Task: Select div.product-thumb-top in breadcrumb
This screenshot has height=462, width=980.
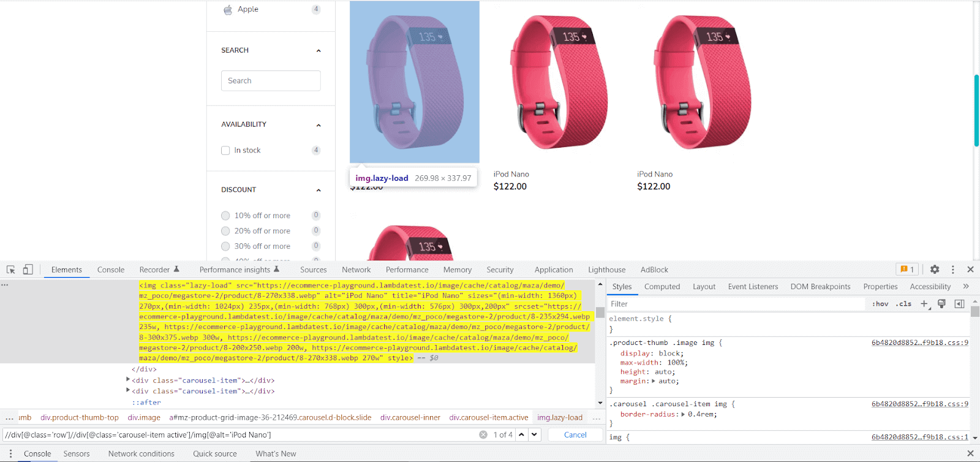Action: pyautogui.click(x=80, y=418)
